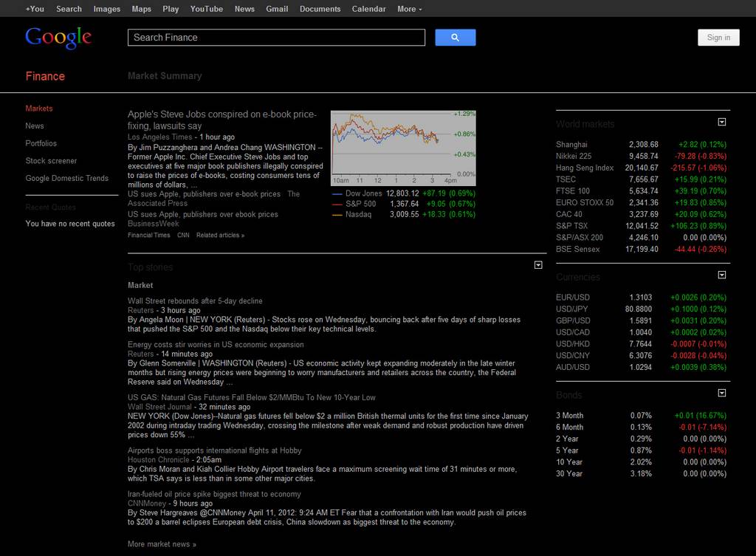Viewport: 756px width, 556px height.
Task: Click the market summary intraday chart
Action: click(x=403, y=148)
